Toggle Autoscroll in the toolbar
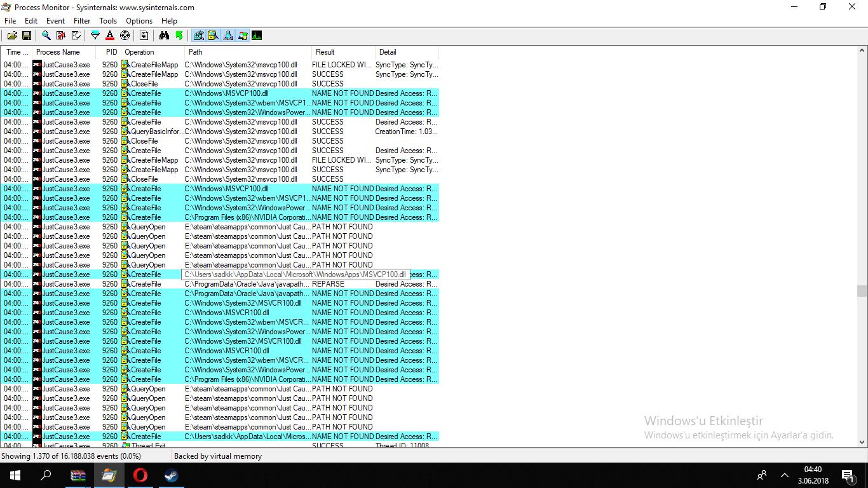This screenshot has height=488, width=868. click(61, 36)
